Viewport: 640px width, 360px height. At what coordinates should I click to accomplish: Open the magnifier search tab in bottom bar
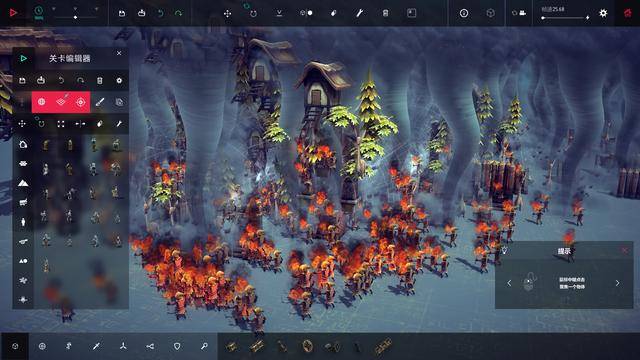204,346
